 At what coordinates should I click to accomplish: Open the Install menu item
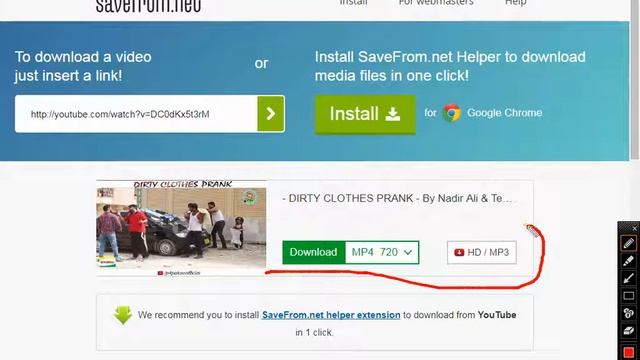coord(353,2)
